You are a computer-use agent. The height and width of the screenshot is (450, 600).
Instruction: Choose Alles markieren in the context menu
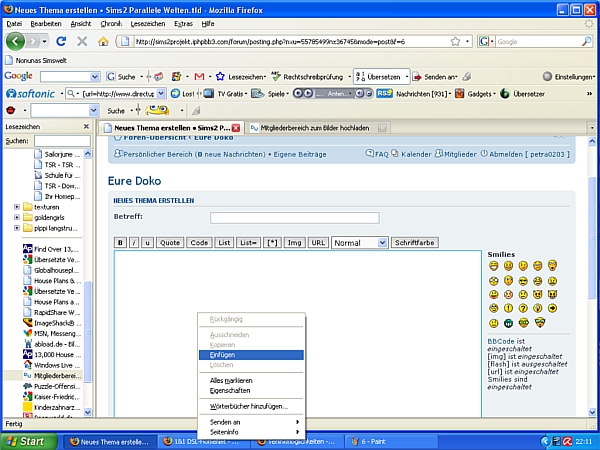231,381
